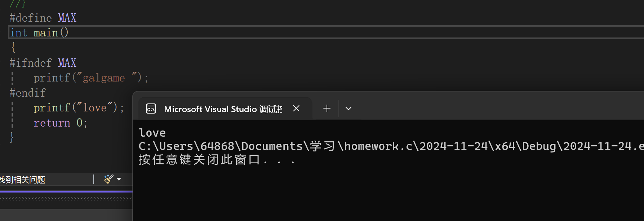Click the printf("love") statement

79,108
